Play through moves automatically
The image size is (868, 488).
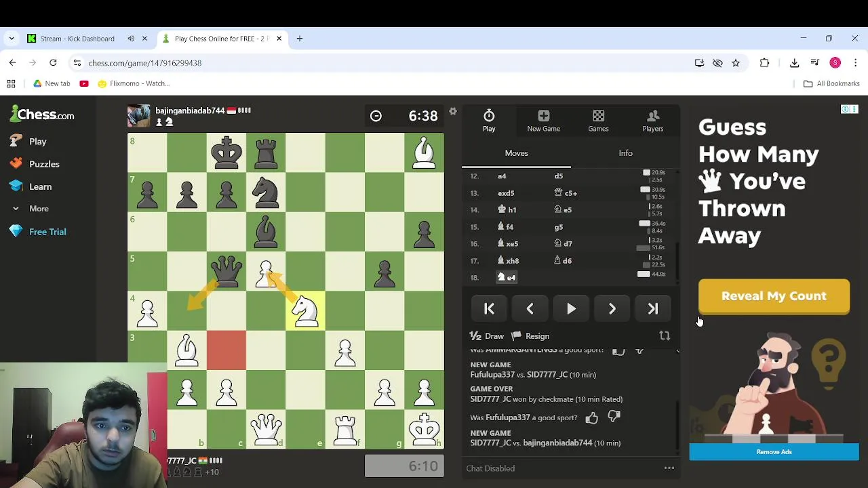click(571, 309)
